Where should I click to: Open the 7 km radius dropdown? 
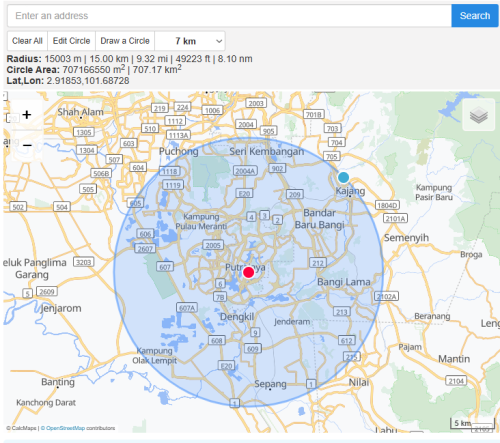coord(190,41)
